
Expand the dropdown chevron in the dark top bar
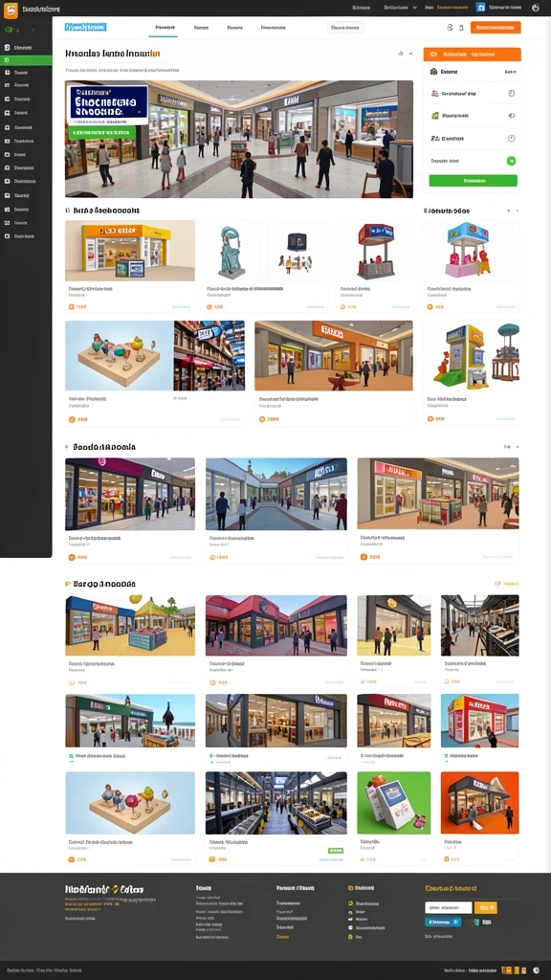[414, 8]
